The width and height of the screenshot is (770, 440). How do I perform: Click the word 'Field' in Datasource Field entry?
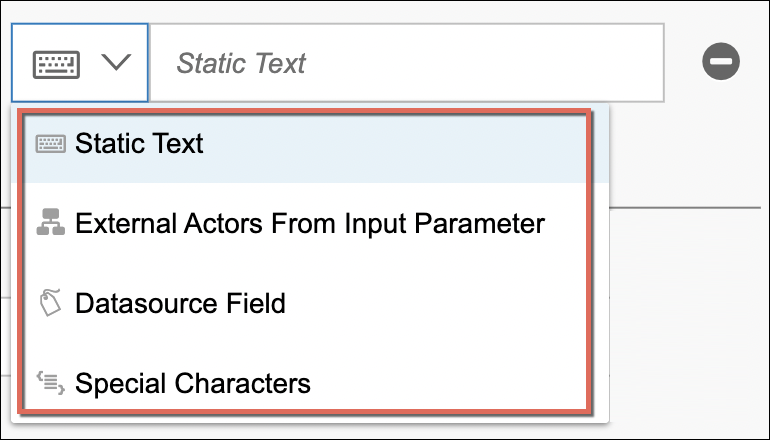tap(255, 303)
